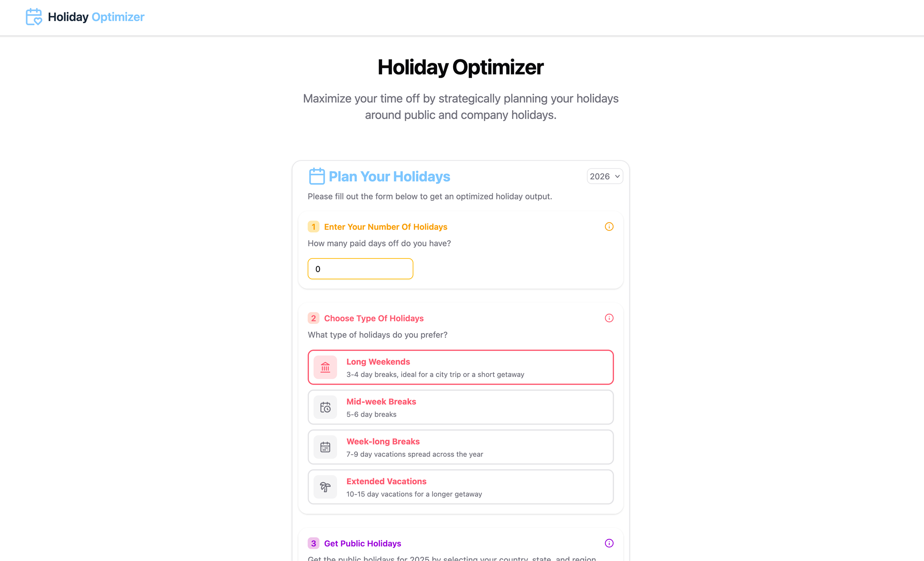
Task: Click the Holiday Optimizer title in the header
Action: [x=96, y=17]
